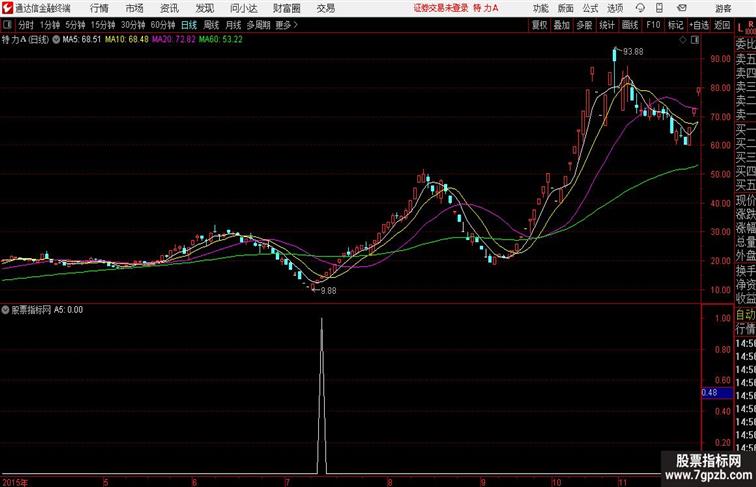Switch to the 1分钟 period tab

(50, 25)
